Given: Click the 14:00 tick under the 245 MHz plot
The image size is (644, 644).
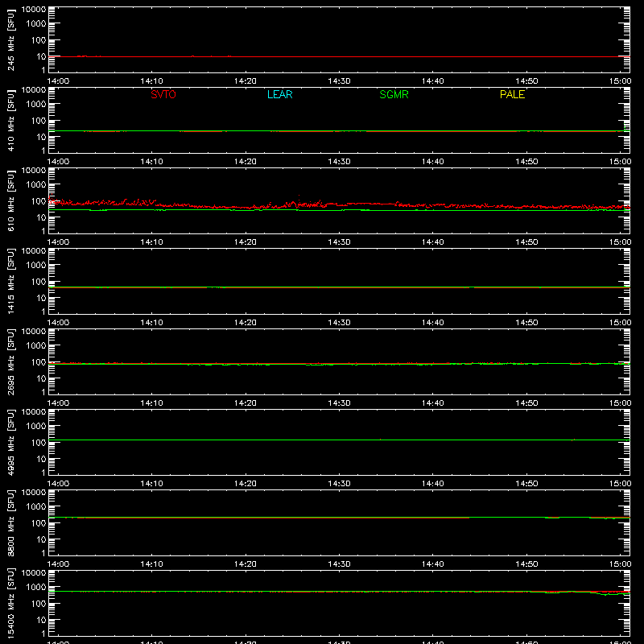Looking at the screenshot, I should coord(58,81).
